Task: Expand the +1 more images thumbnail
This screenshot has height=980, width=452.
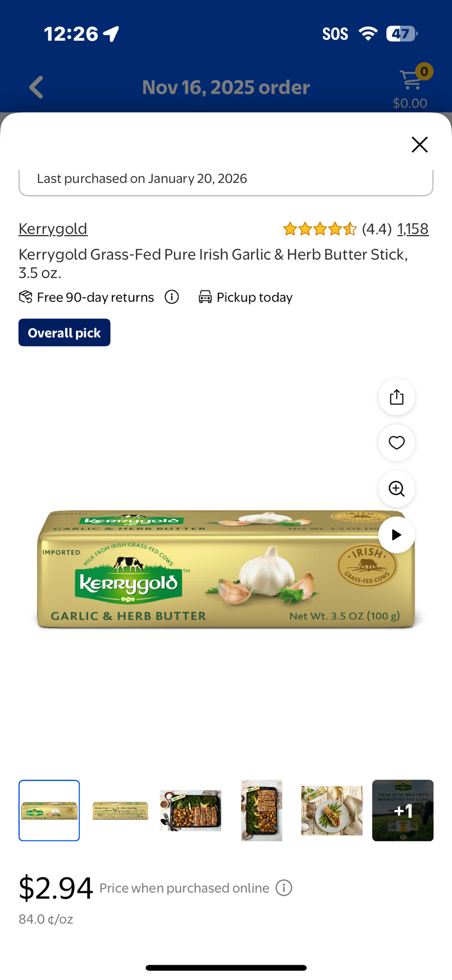Action: tap(403, 810)
